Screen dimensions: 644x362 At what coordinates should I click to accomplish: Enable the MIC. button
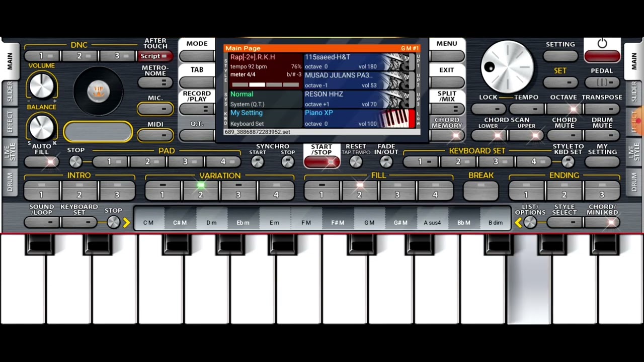(155, 109)
